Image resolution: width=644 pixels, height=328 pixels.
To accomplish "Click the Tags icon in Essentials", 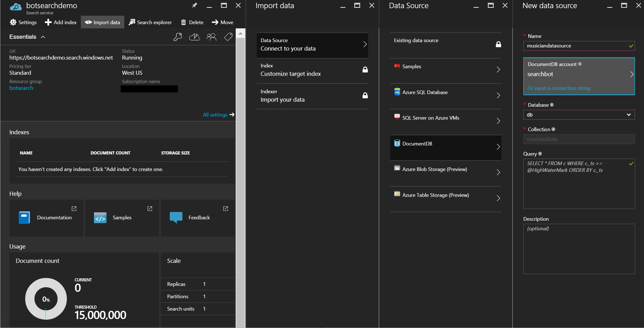I will pos(228,37).
